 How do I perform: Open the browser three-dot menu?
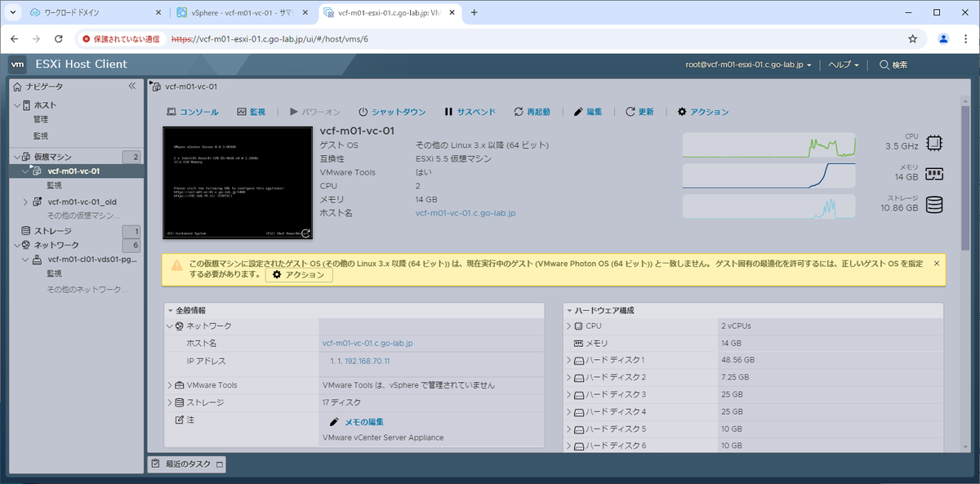965,38
